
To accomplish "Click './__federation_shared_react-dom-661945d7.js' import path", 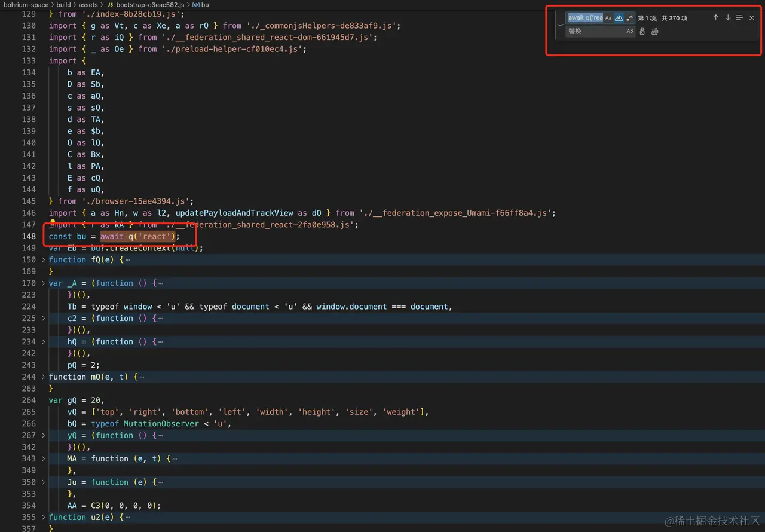I will (267, 37).
